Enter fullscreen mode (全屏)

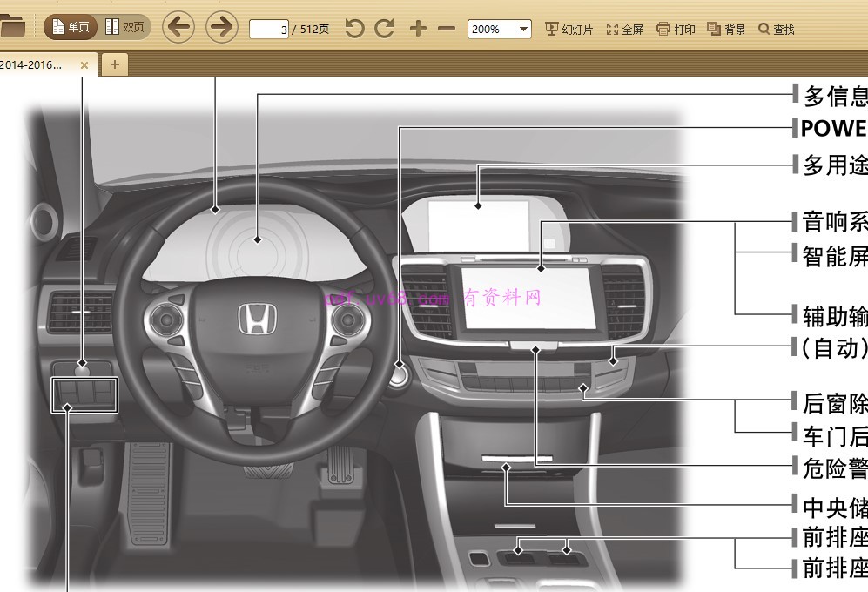624,29
